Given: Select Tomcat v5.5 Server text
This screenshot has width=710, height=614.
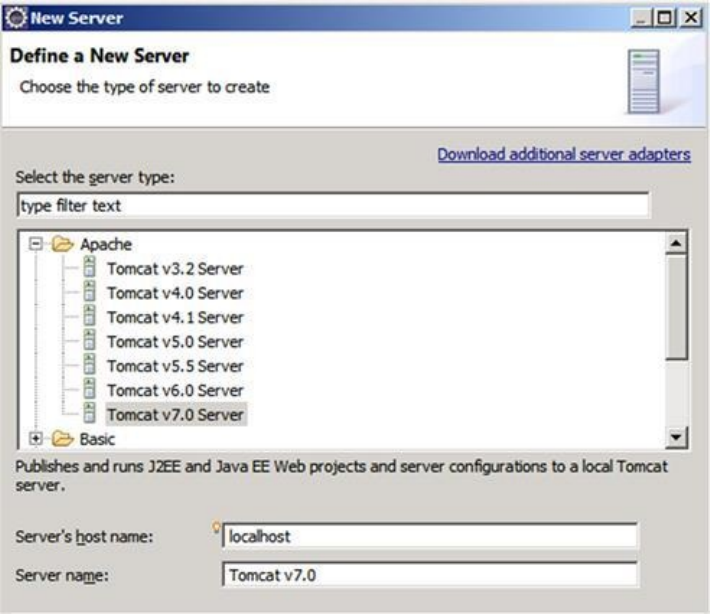Looking at the screenshot, I should click(175, 366).
